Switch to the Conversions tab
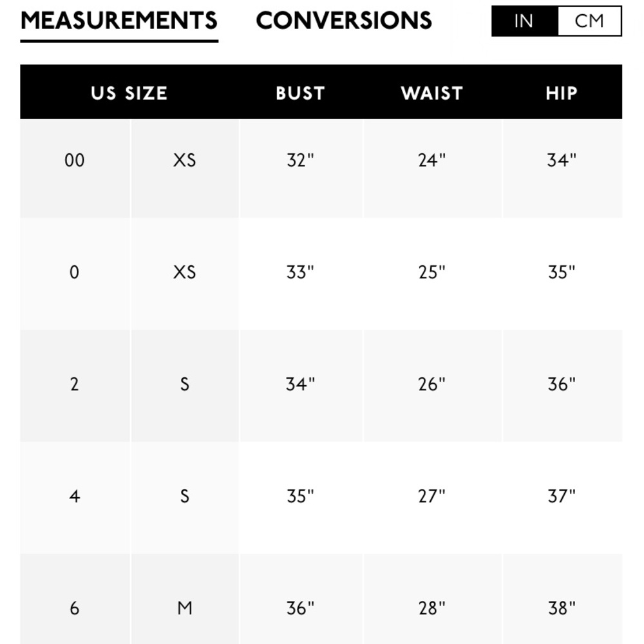644x644 pixels. pos(344,21)
